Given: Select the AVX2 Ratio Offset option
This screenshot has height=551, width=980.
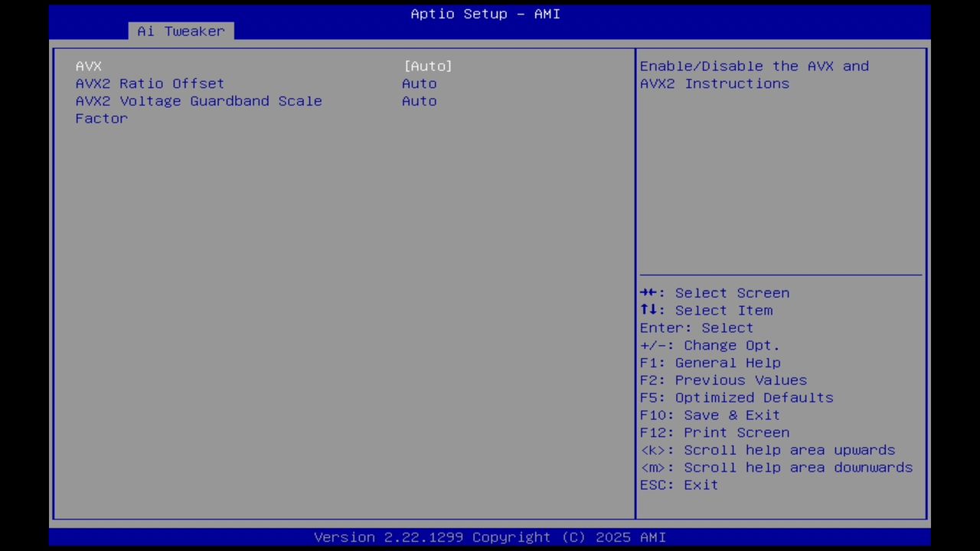Looking at the screenshot, I should [x=149, y=83].
